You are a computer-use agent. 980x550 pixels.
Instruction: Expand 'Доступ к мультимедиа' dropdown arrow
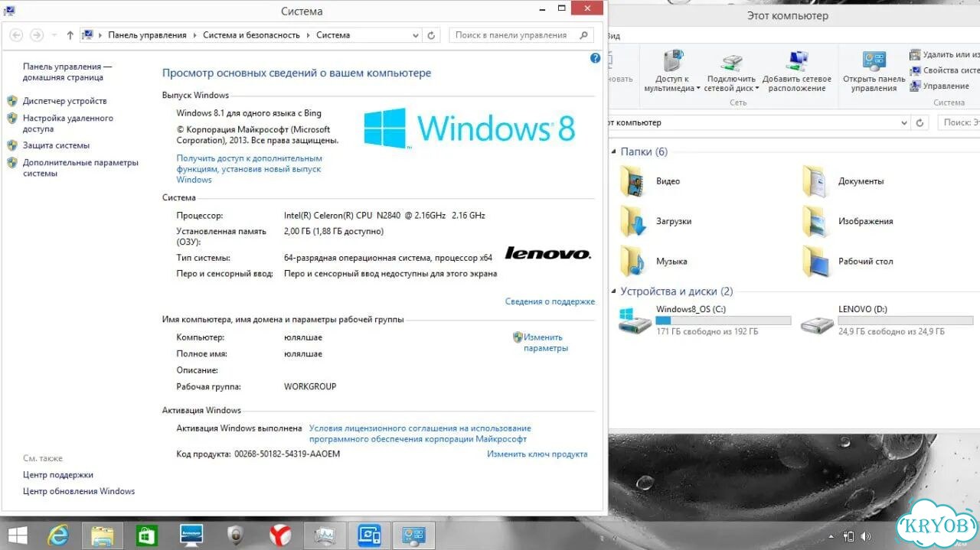point(698,89)
